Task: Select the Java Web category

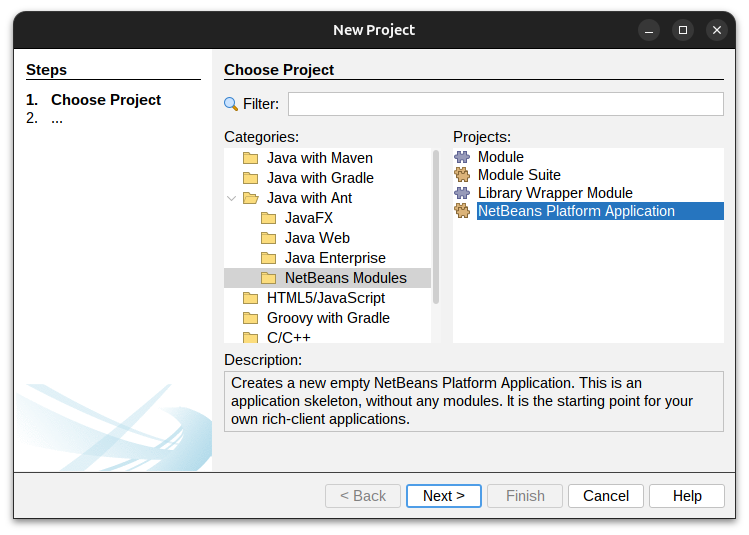Action: pyautogui.click(x=317, y=238)
